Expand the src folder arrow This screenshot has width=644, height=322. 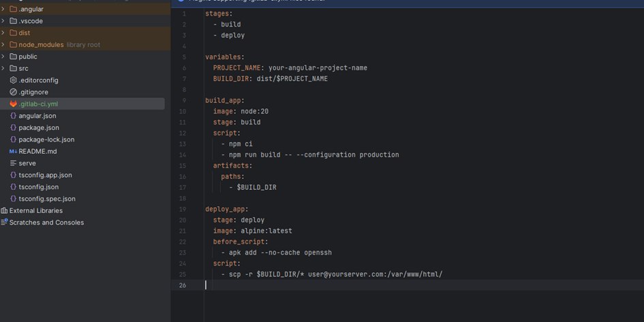coord(3,68)
